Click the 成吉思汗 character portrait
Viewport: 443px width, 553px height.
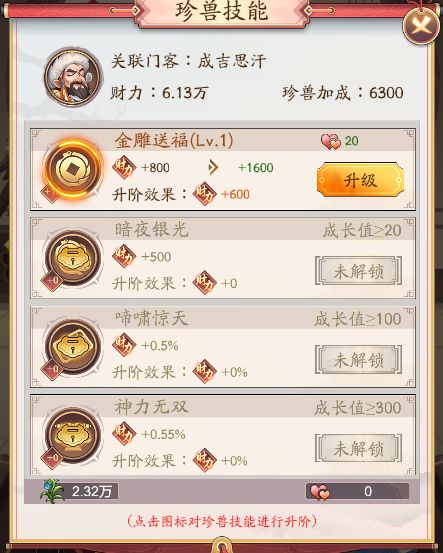pos(73,77)
